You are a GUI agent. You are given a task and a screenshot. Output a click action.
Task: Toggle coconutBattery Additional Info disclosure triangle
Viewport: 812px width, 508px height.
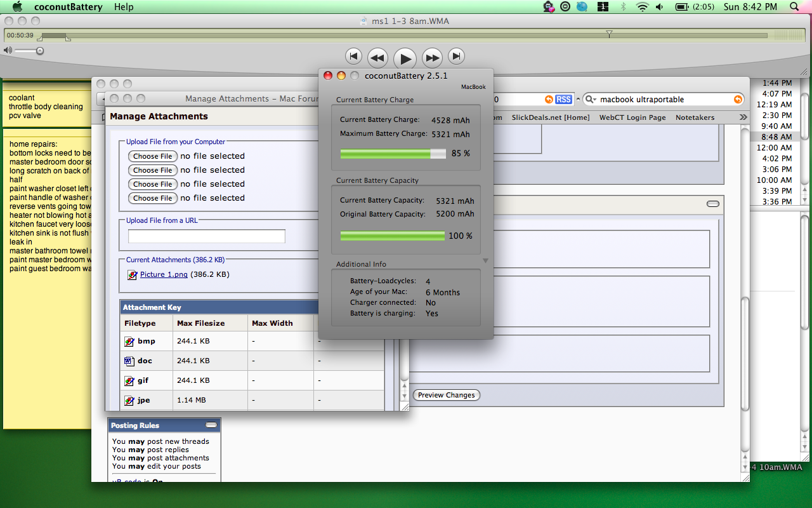point(485,260)
